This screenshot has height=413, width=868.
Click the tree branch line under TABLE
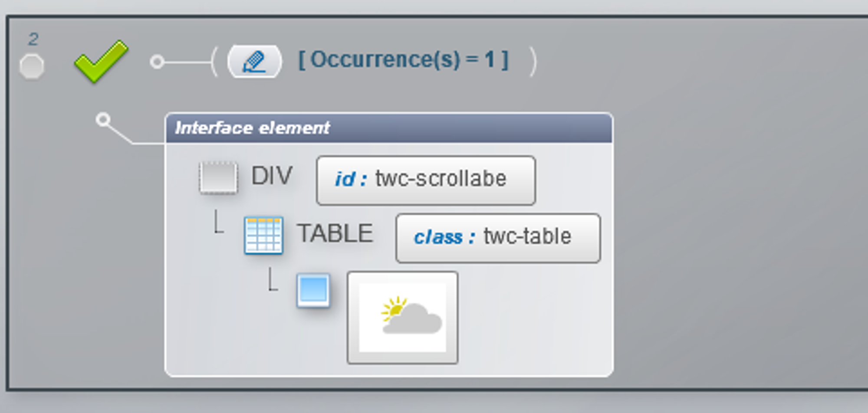273,279
